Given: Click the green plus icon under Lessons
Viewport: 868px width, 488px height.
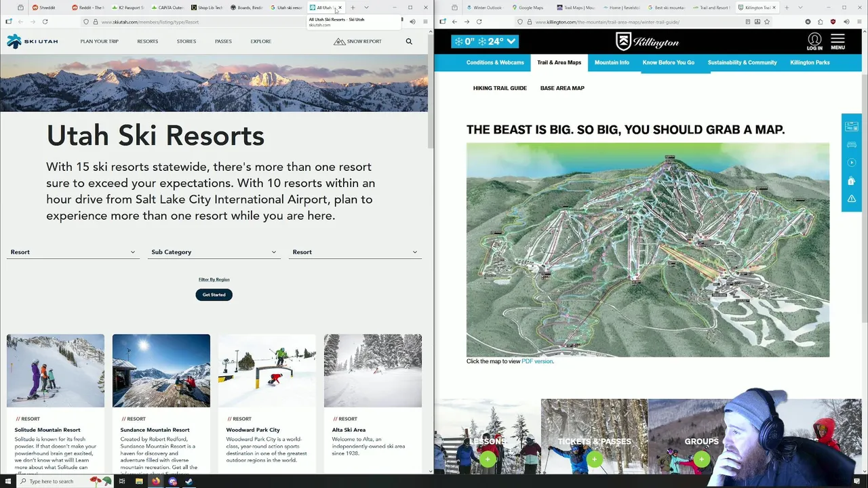Looking at the screenshot, I should [488, 460].
